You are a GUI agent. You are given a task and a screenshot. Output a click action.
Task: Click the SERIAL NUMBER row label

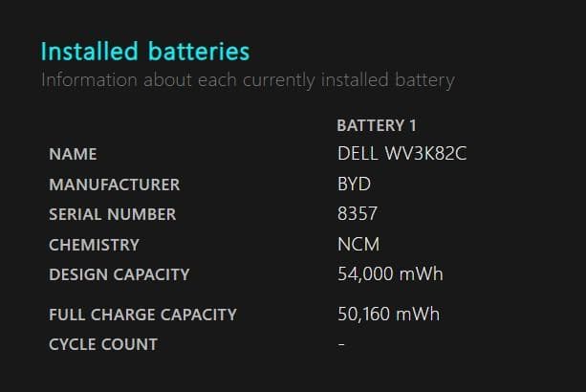(112, 214)
